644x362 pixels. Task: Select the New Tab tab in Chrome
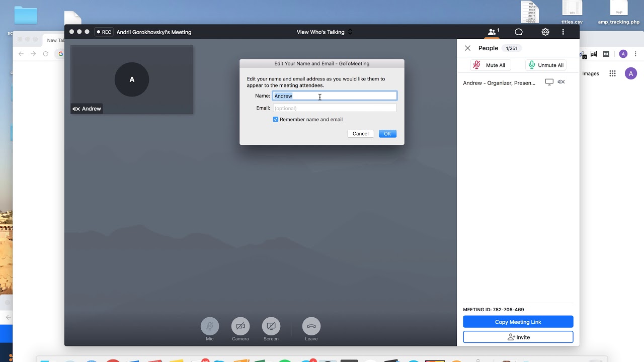pyautogui.click(x=55, y=40)
